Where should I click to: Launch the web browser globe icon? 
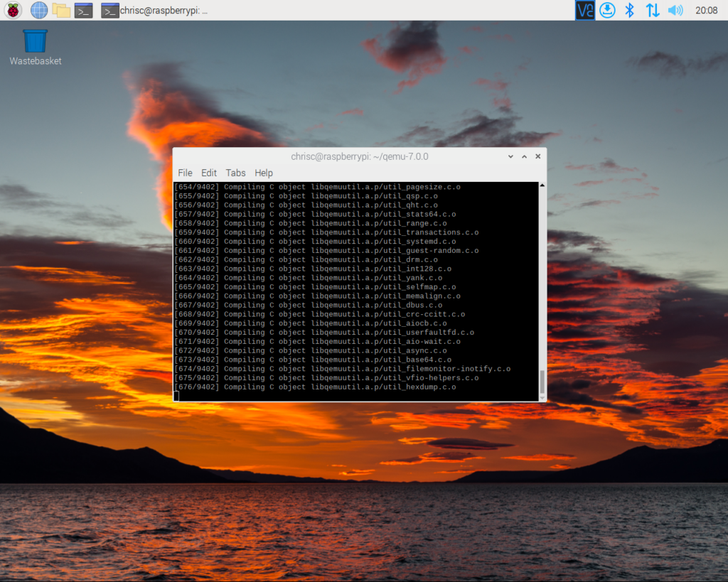pyautogui.click(x=38, y=10)
